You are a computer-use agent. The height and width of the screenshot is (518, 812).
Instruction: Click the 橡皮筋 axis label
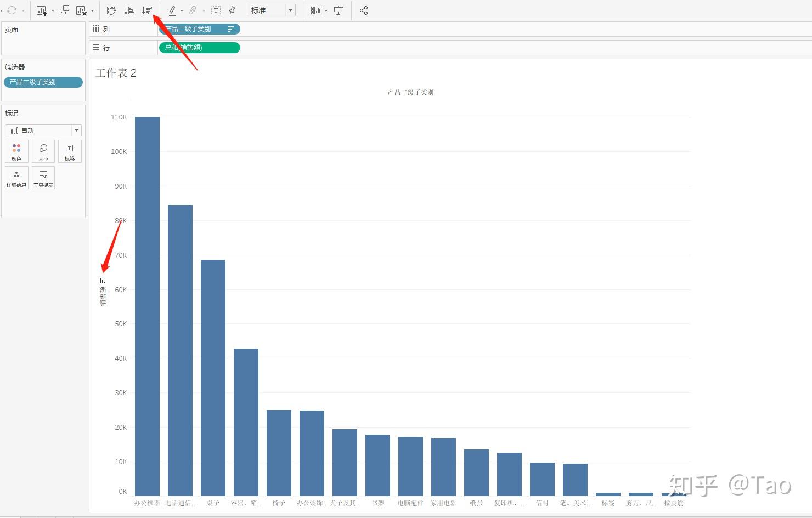pos(674,503)
